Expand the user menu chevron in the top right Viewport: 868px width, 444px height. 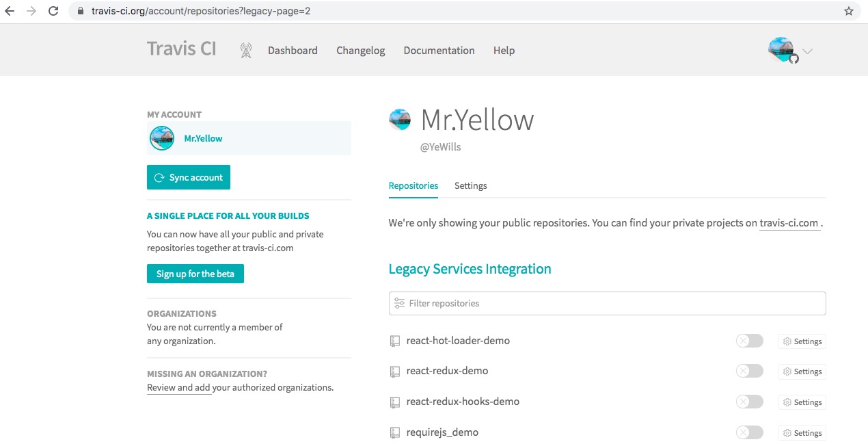point(807,51)
